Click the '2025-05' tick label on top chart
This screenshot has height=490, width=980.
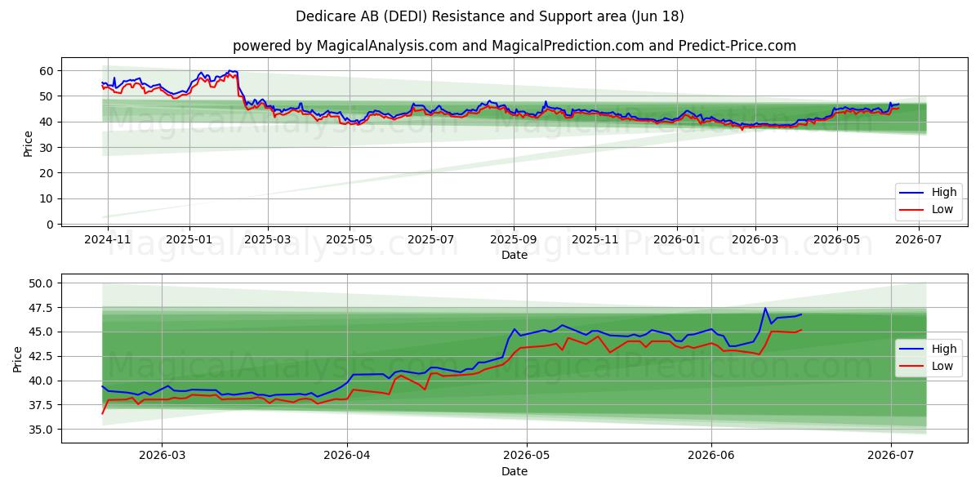click(x=350, y=240)
